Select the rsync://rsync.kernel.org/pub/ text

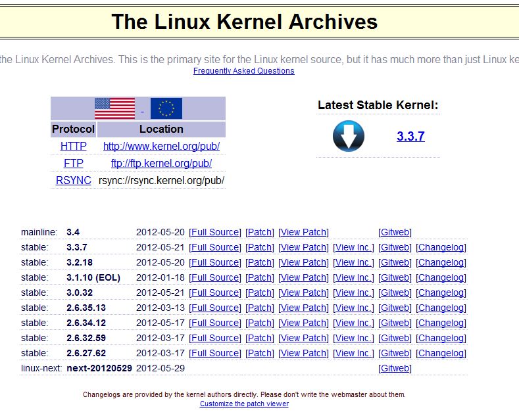pyautogui.click(x=162, y=180)
